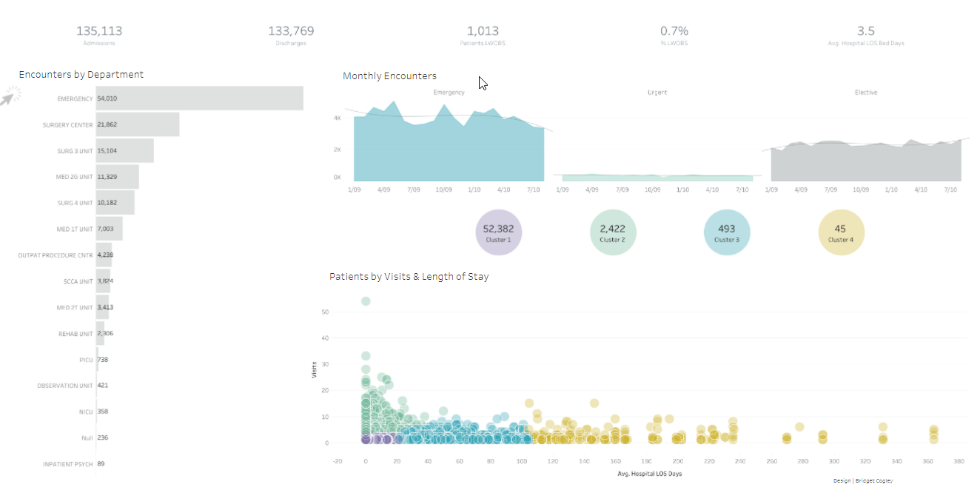Select the 1,013 Patients LWOBS figure
Image resolution: width=980 pixels, height=490 pixels.
[483, 35]
